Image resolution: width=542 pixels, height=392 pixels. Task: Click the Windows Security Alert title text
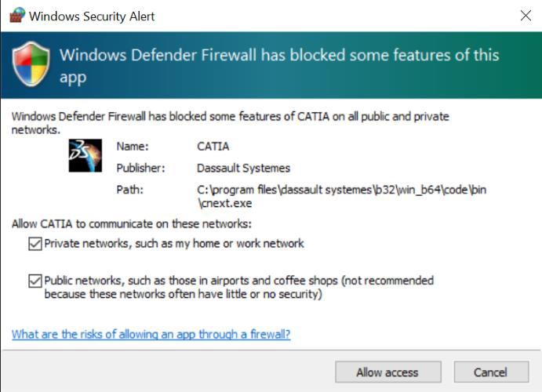(x=92, y=16)
